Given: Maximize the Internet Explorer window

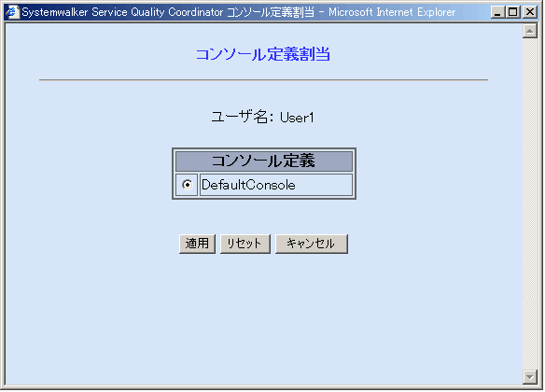Looking at the screenshot, I should 512,12.
